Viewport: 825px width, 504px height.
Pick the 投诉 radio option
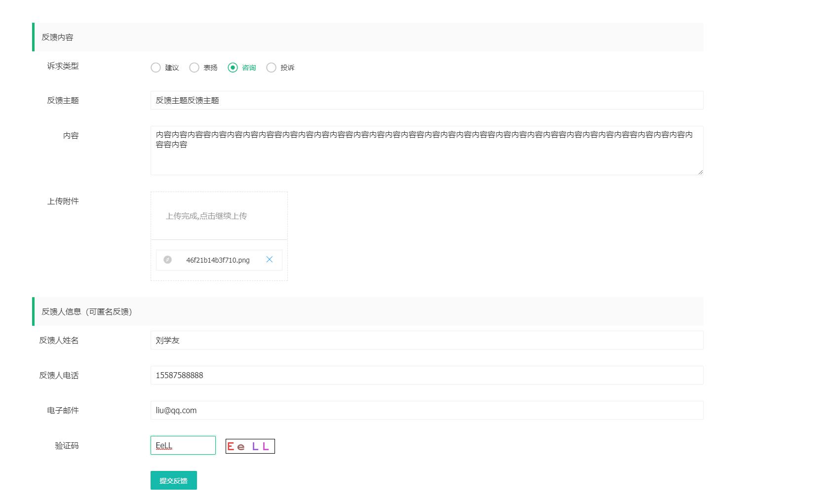pos(271,68)
